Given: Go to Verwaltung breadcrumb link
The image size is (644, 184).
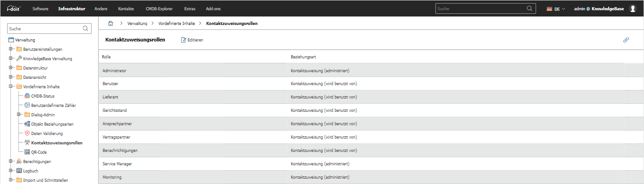Looking at the screenshot, I should [x=137, y=23].
